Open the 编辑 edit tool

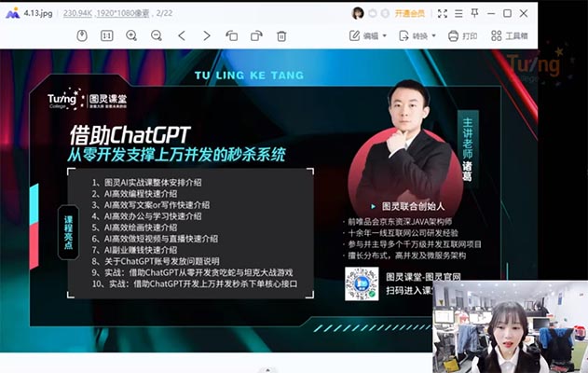pos(363,36)
